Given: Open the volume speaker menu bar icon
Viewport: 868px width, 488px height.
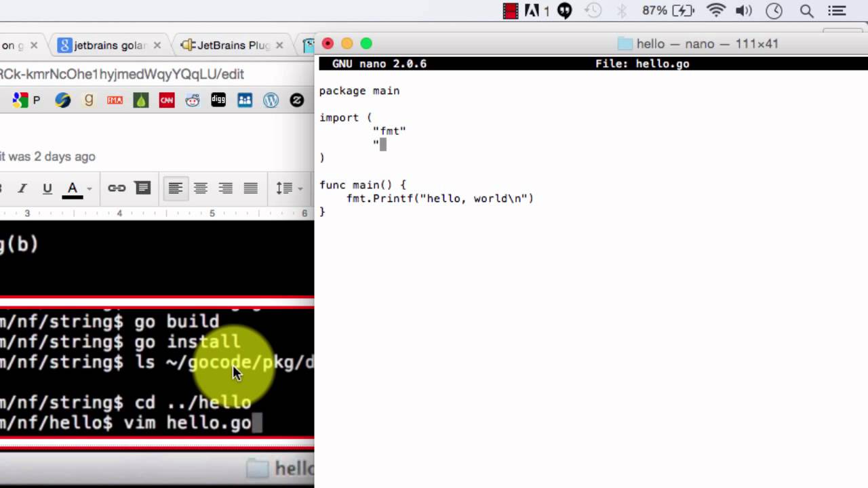Looking at the screenshot, I should (x=744, y=11).
